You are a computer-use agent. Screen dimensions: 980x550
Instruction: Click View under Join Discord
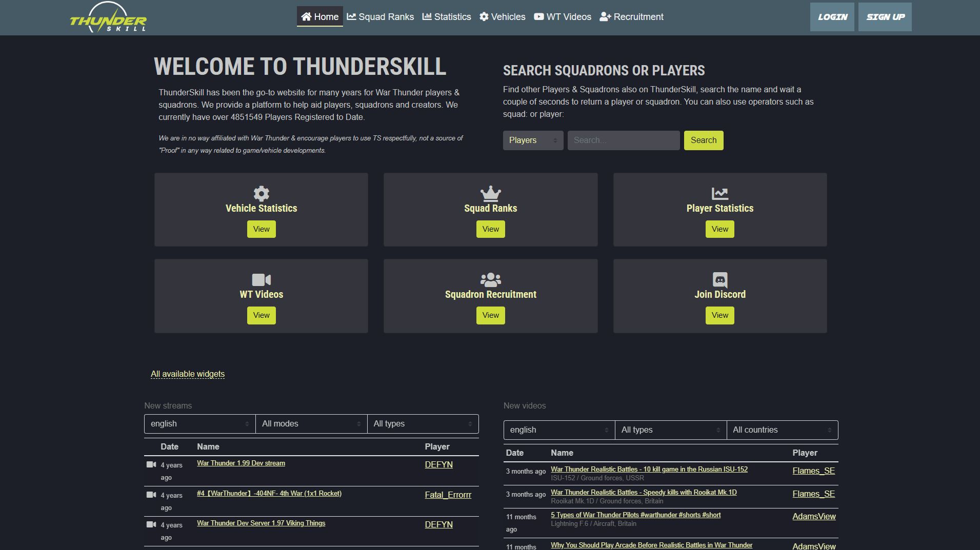coord(719,315)
